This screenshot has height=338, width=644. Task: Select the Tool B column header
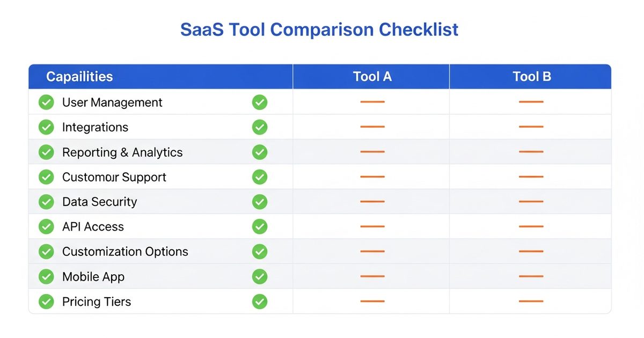531,77
